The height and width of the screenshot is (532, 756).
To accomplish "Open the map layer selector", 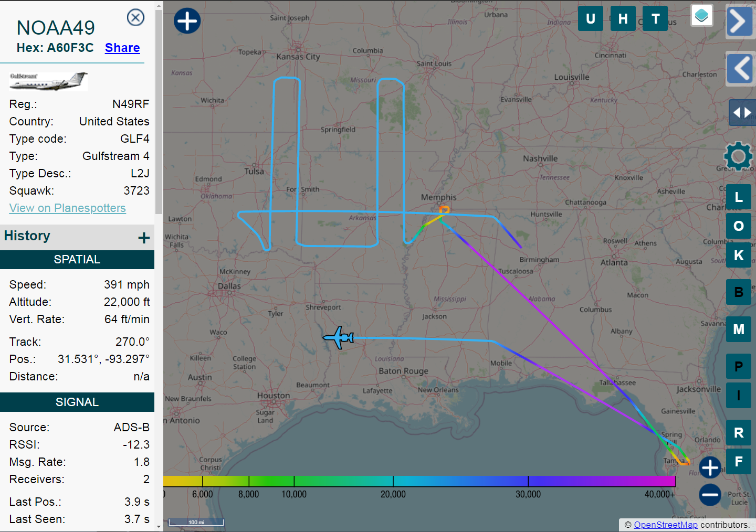I will 701,16.
